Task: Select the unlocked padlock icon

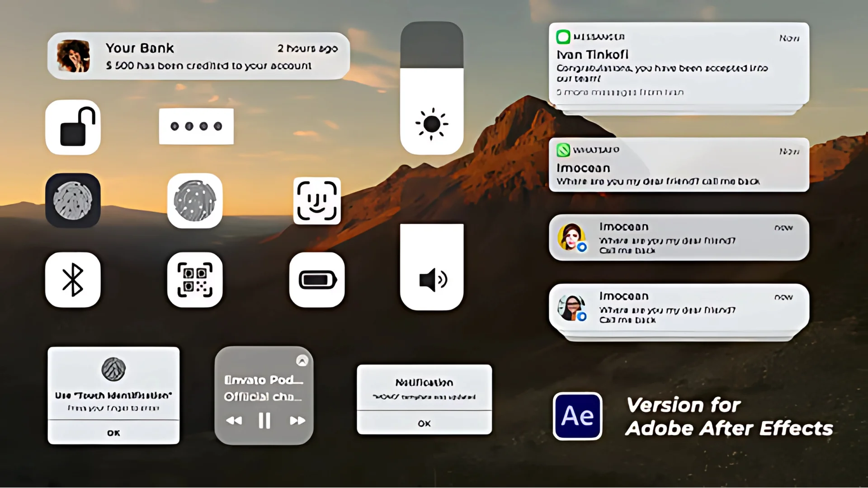Action: click(73, 127)
